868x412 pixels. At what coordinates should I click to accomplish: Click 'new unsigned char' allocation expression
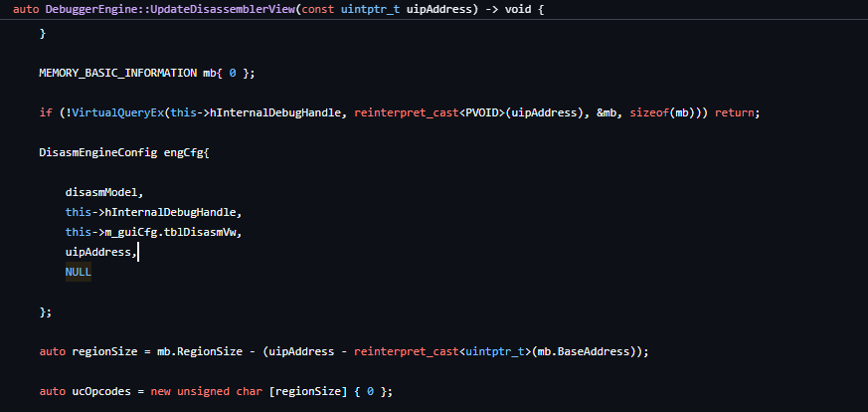207,391
